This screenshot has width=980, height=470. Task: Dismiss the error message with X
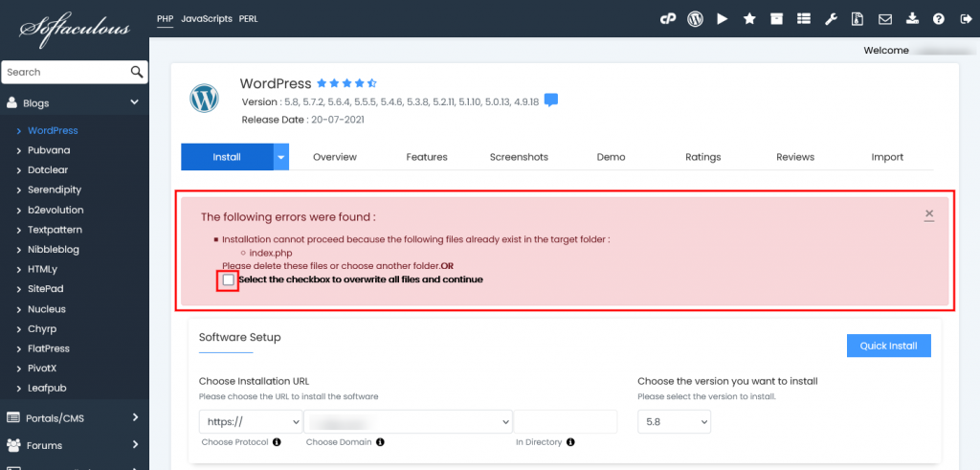[929, 214]
